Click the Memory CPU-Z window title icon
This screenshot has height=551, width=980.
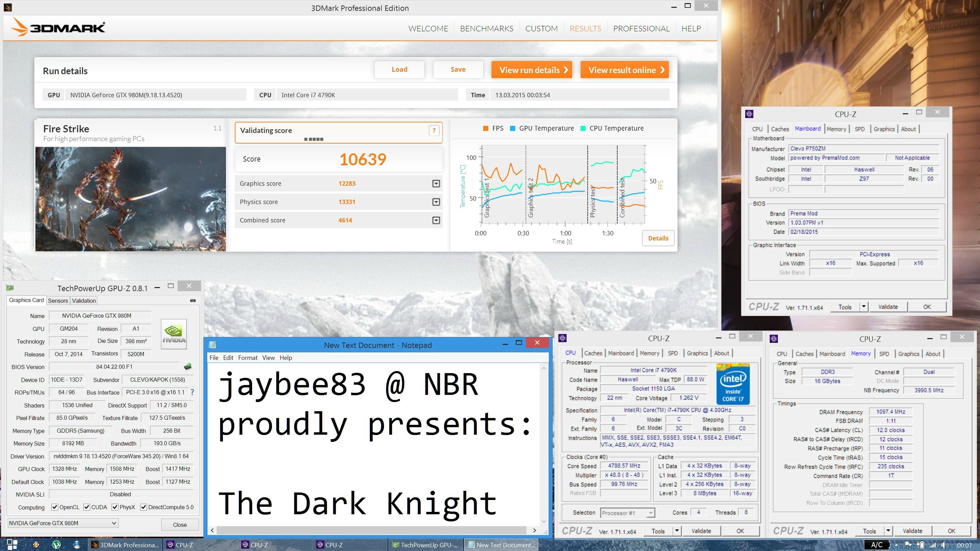(773, 338)
